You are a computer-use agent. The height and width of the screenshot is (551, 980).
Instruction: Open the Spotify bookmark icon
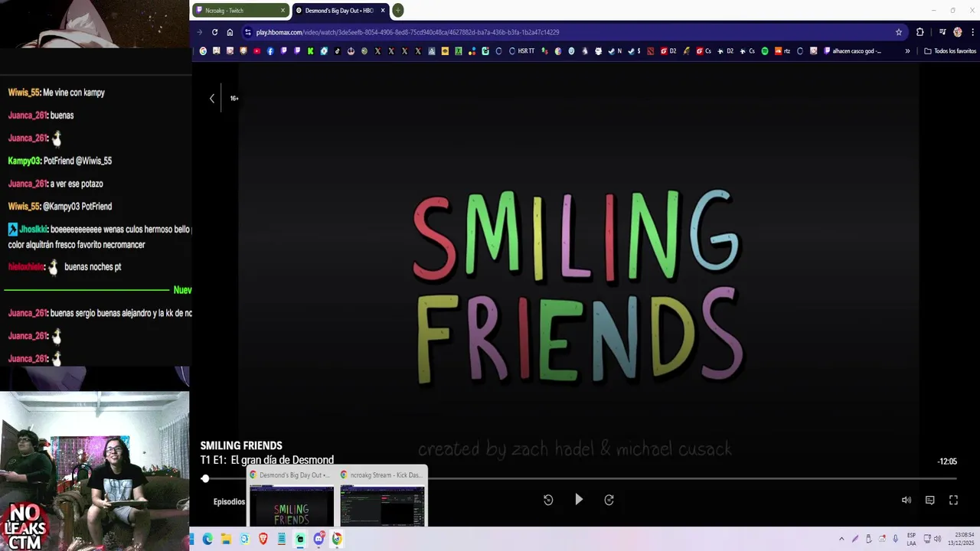(765, 51)
